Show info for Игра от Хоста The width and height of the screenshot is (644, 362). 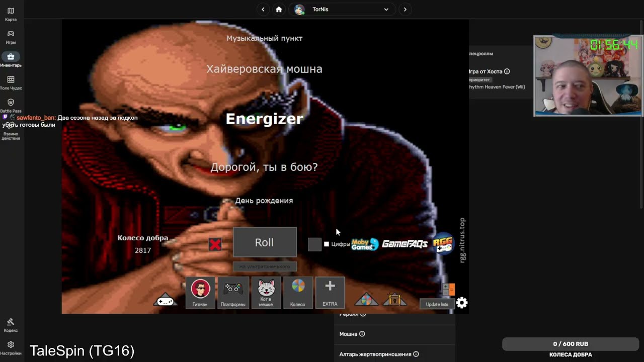[x=507, y=71]
